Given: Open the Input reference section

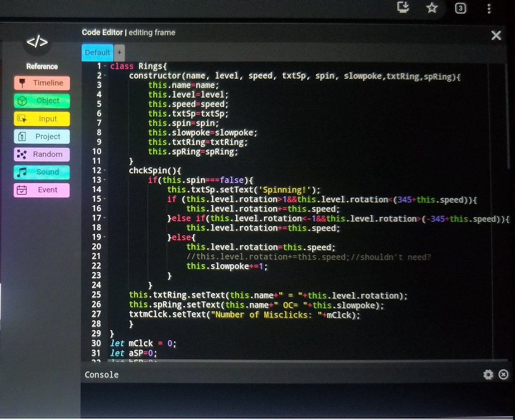Looking at the screenshot, I should coord(42,119).
